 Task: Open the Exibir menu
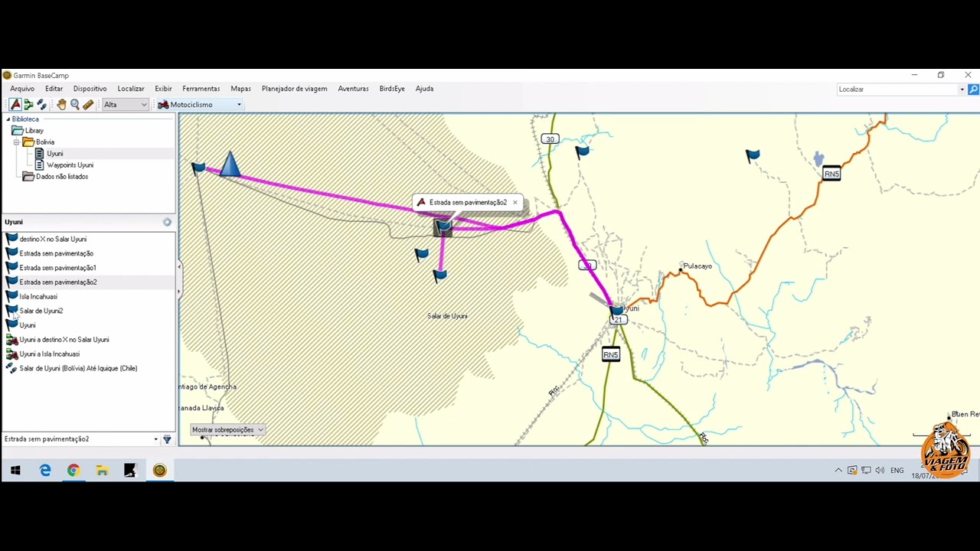(163, 89)
